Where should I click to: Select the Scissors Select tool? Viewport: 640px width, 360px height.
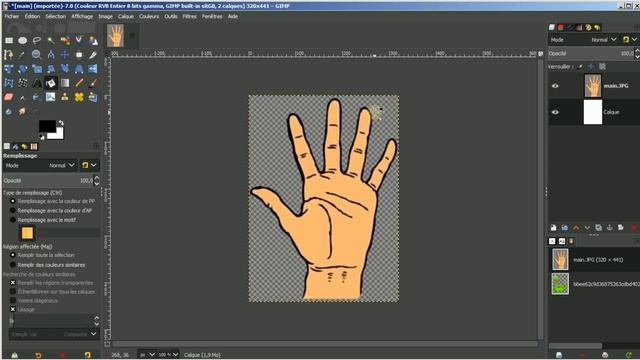79,40
